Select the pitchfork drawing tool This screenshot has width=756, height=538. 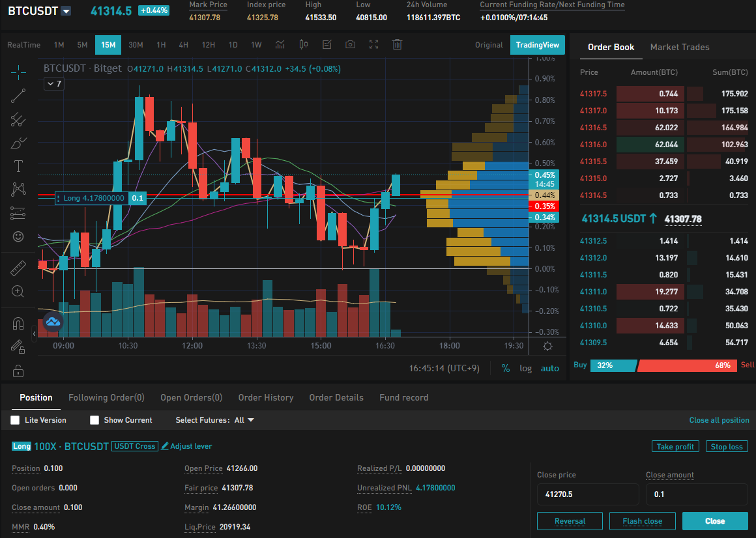pyautogui.click(x=18, y=119)
